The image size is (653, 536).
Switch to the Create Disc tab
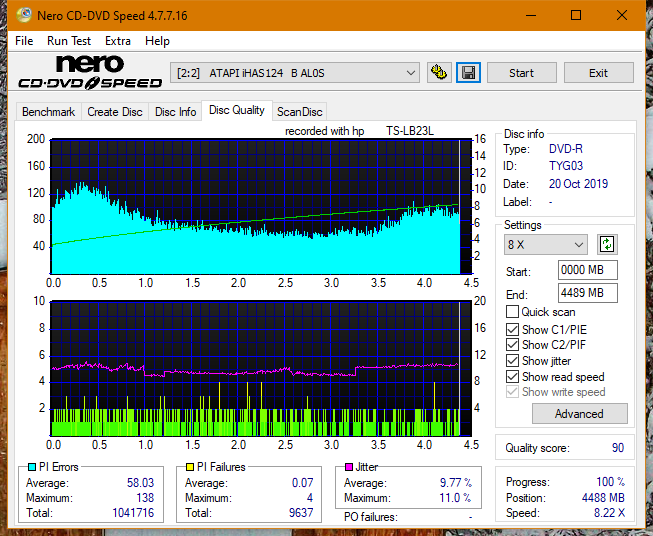pyautogui.click(x=115, y=112)
